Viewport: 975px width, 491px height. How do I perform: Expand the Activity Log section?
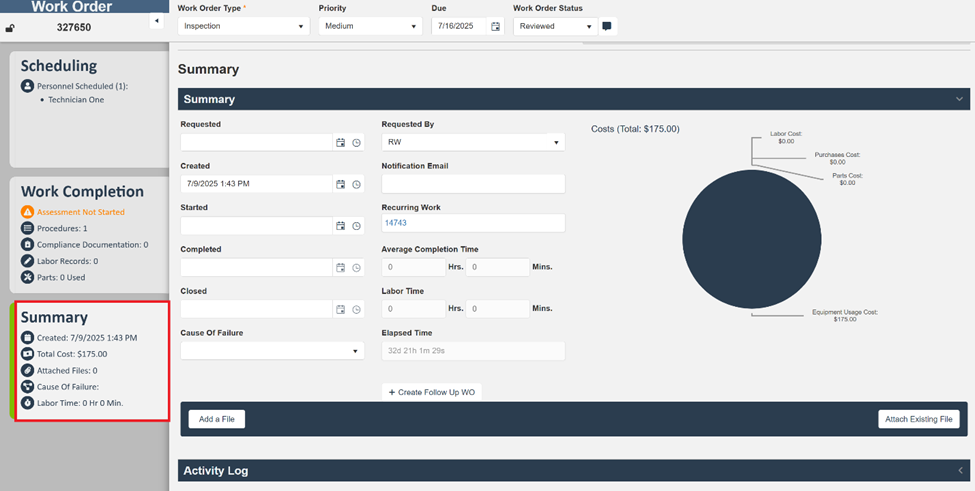pos(959,470)
